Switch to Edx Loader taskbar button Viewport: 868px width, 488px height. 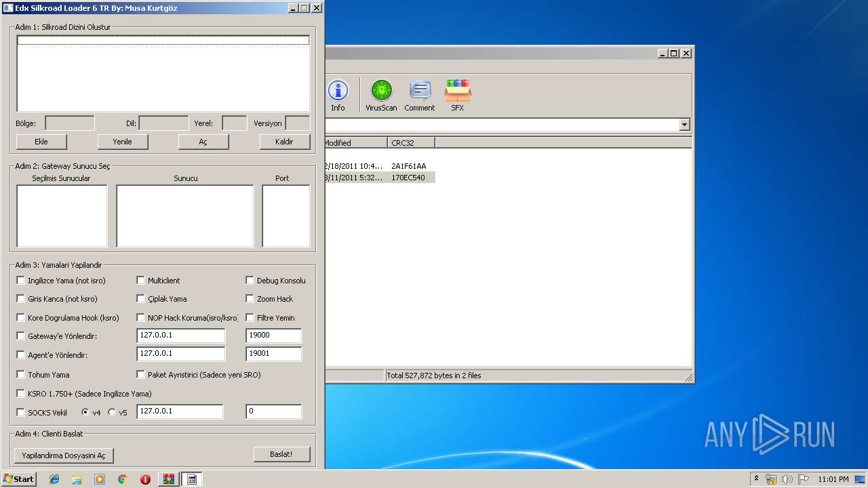tap(191, 479)
